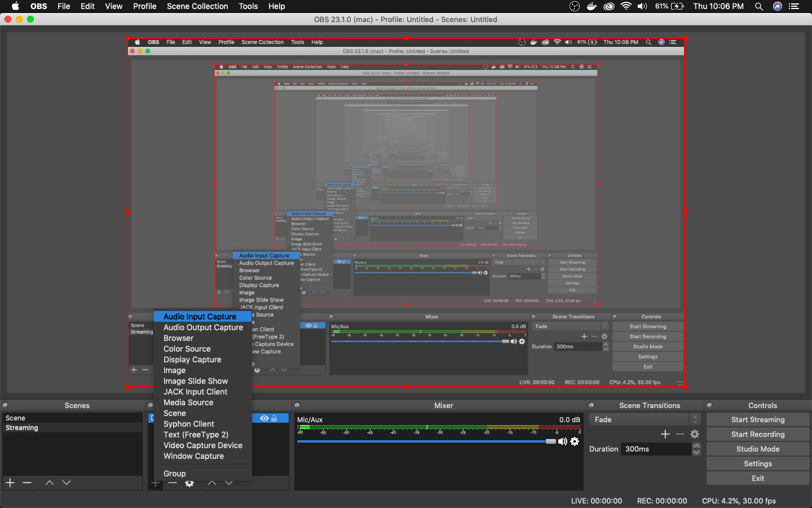812x508 pixels.
Task: Open the Profile menu
Action: tap(145, 6)
